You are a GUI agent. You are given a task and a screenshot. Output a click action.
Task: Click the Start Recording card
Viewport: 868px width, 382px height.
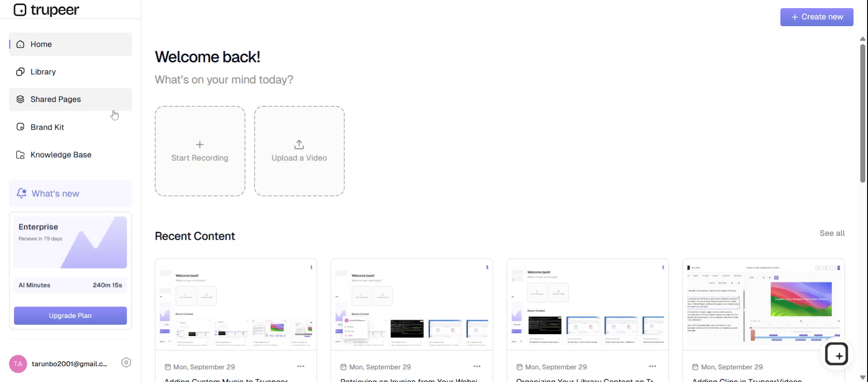click(200, 151)
